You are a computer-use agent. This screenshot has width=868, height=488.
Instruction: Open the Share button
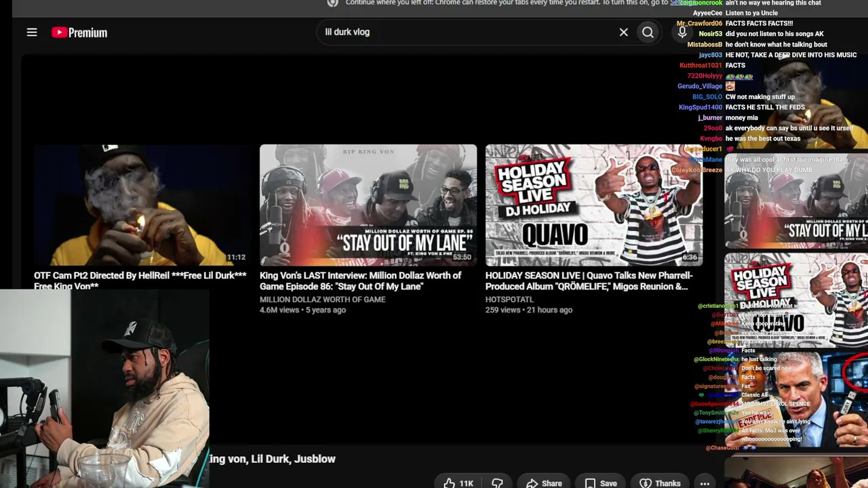(543, 483)
